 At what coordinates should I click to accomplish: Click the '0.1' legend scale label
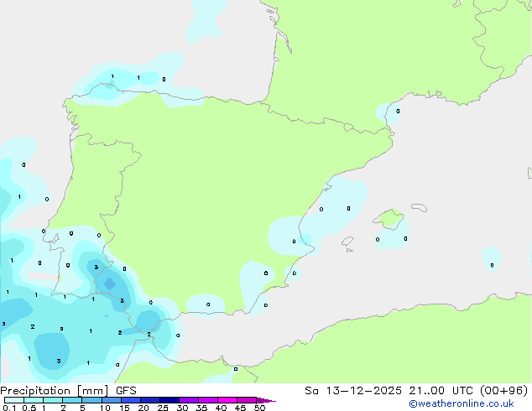pyautogui.click(x=9, y=408)
